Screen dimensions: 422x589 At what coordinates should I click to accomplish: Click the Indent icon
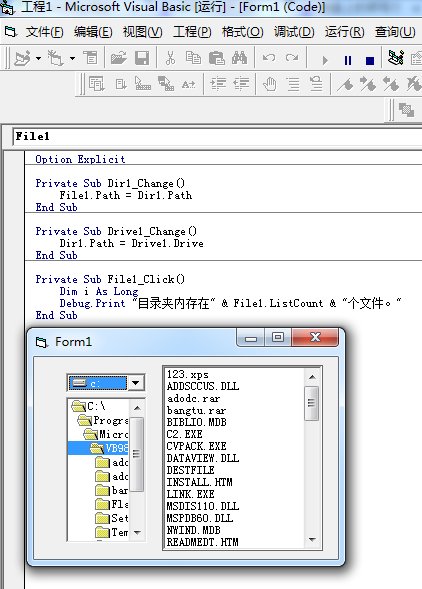coord(218,84)
